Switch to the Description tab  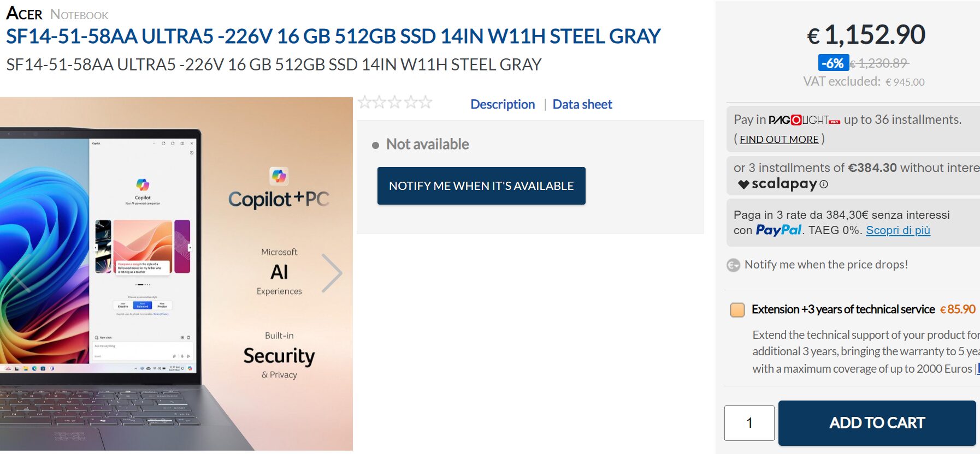(503, 104)
